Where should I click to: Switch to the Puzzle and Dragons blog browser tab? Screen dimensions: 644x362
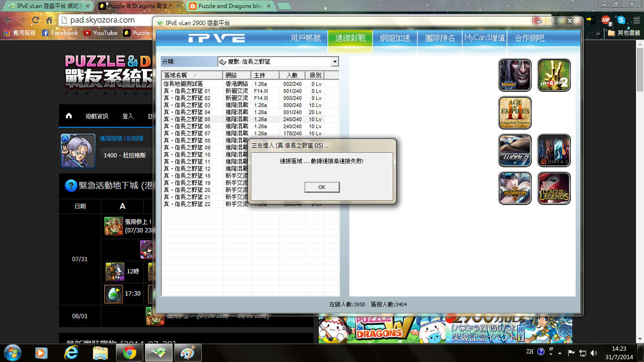230,6
